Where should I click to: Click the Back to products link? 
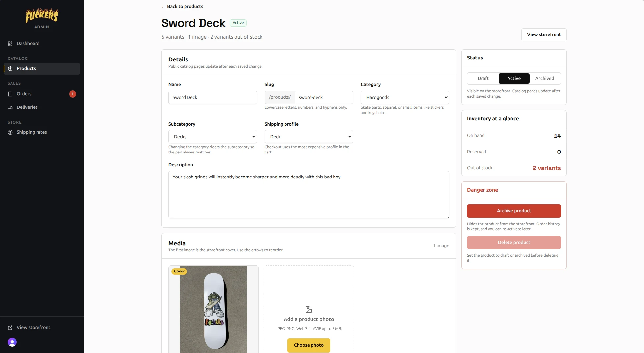(x=183, y=7)
